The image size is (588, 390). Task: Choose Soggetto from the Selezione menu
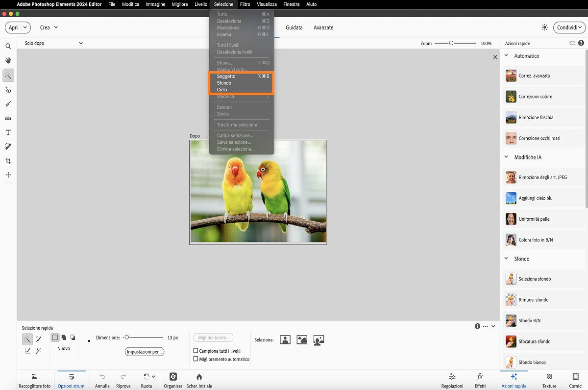226,77
